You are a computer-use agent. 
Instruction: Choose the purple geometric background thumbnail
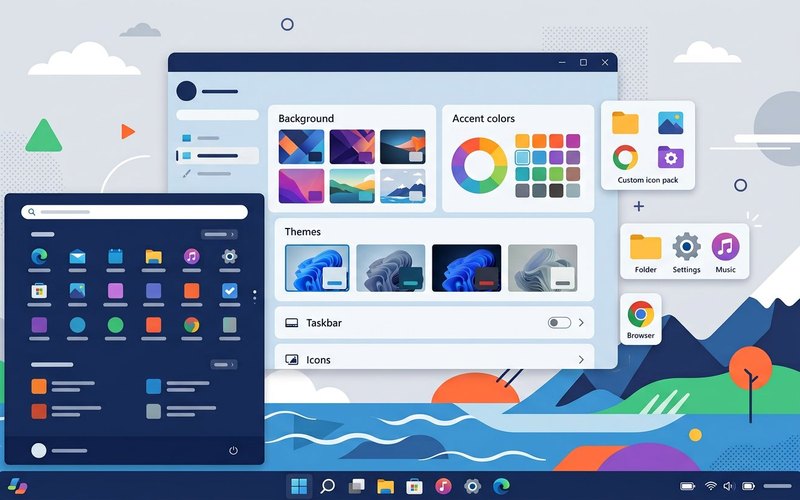(352, 146)
